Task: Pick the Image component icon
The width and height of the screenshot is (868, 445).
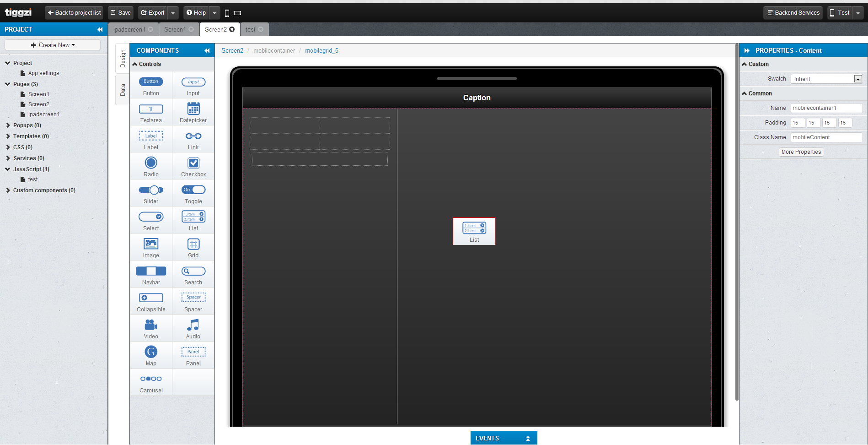Action: (x=151, y=244)
